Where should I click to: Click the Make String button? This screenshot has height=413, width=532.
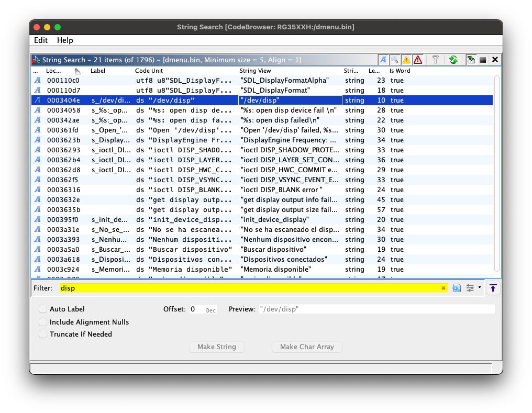click(x=216, y=347)
